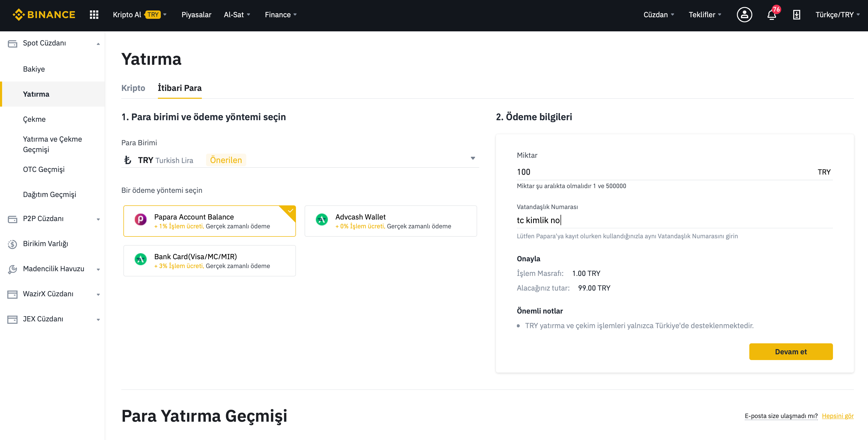Click the P2P Cüzdanı wallet icon
This screenshot has height=440, width=868.
(13, 219)
